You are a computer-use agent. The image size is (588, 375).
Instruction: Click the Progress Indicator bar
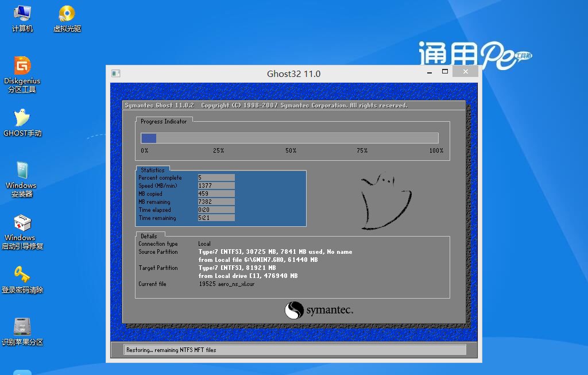coord(289,138)
